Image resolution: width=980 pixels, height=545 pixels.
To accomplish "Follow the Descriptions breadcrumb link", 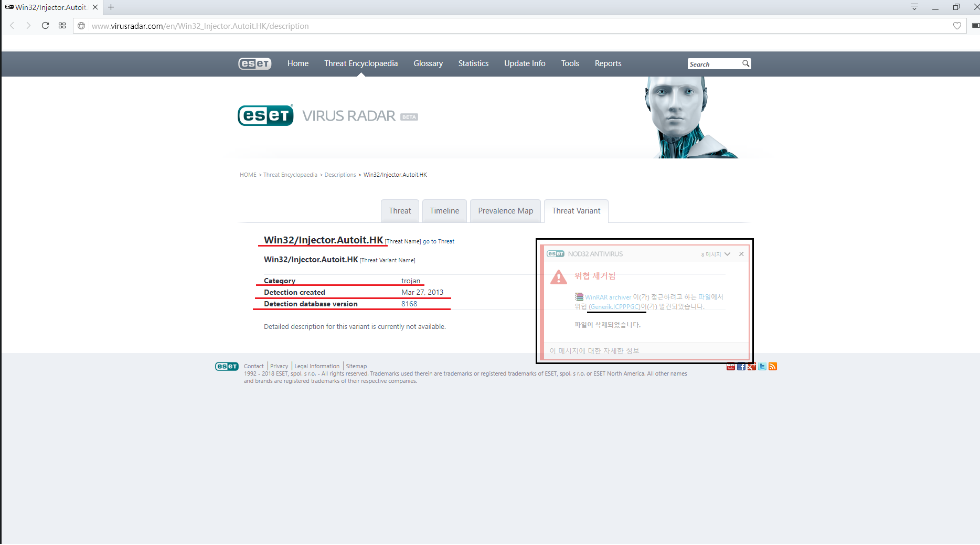I will click(x=340, y=175).
